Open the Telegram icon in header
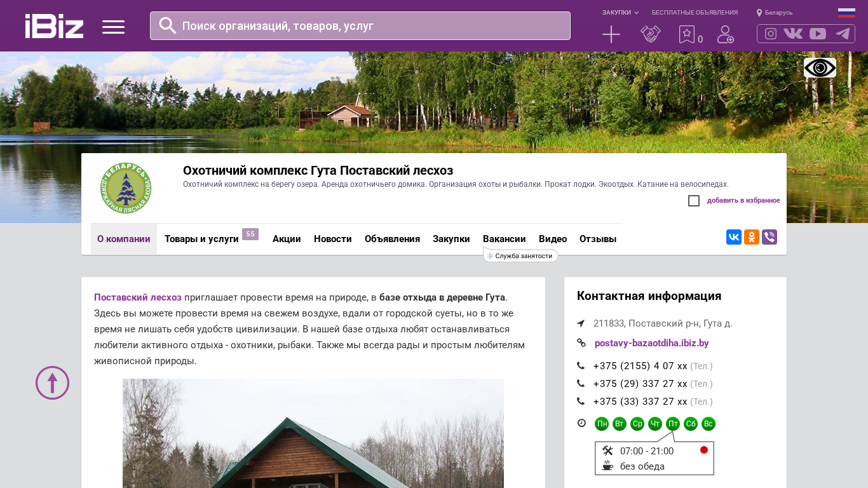Viewport: 868px width, 488px height. tap(843, 34)
